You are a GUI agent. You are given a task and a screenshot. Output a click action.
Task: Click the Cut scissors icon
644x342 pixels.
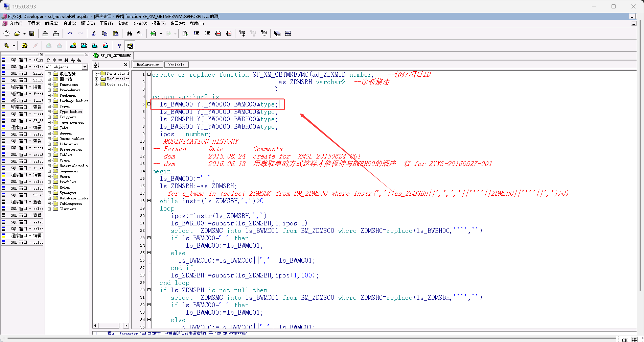pos(94,33)
